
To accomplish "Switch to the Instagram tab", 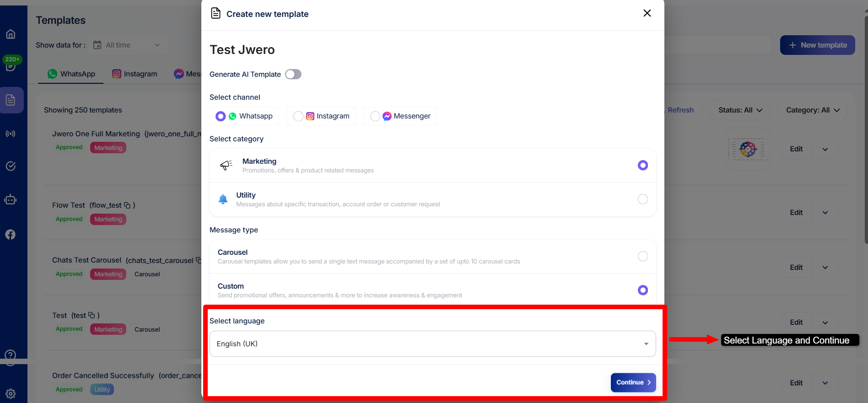I will (x=135, y=74).
